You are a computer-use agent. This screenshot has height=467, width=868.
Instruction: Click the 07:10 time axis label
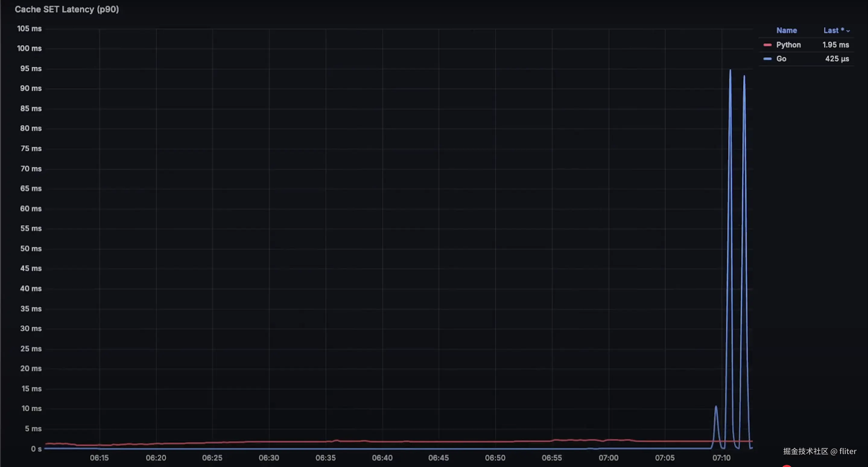click(721, 458)
